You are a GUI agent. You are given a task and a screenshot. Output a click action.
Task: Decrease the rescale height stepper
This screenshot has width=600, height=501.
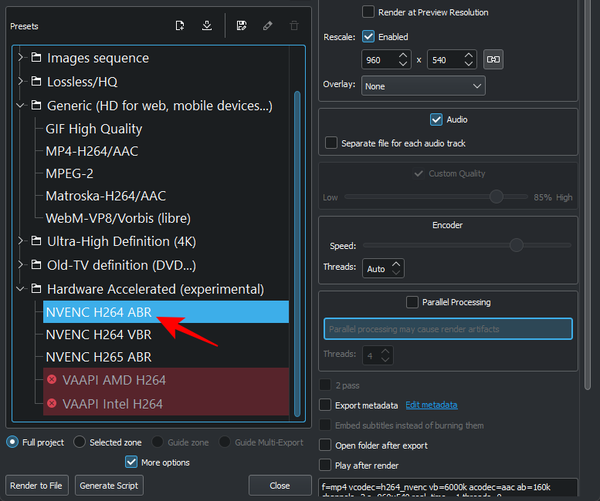pyautogui.click(x=469, y=64)
